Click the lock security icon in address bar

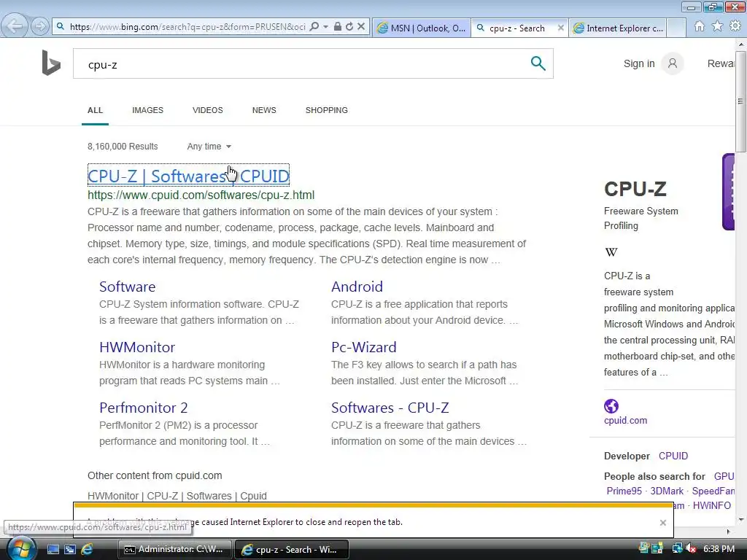tap(337, 27)
